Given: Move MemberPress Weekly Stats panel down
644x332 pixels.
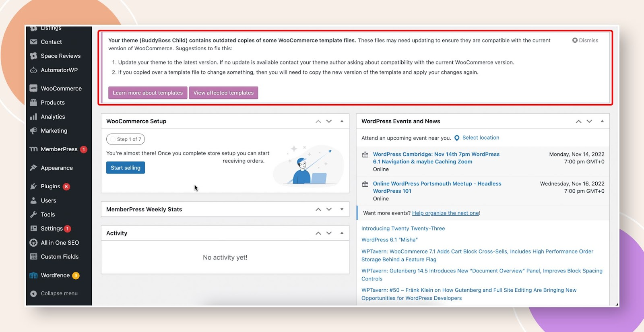Looking at the screenshot, I should click(x=329, y=209).
